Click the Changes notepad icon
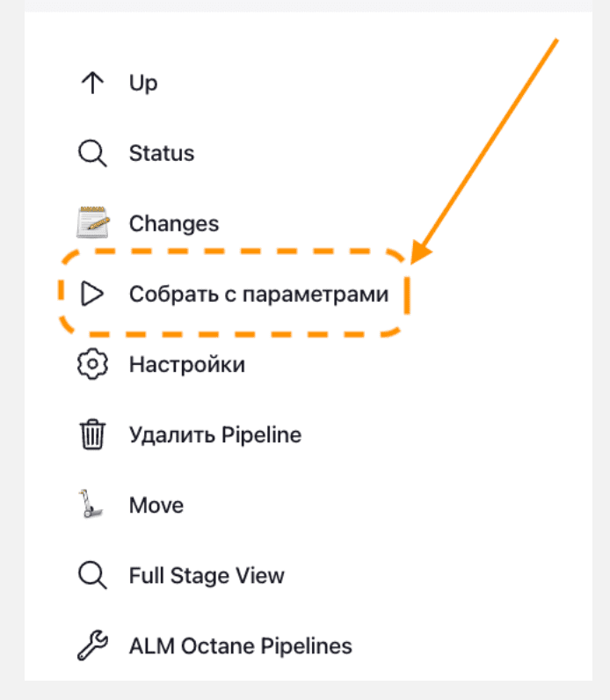The width and height of the screenshot is (610, 700). 92,223
